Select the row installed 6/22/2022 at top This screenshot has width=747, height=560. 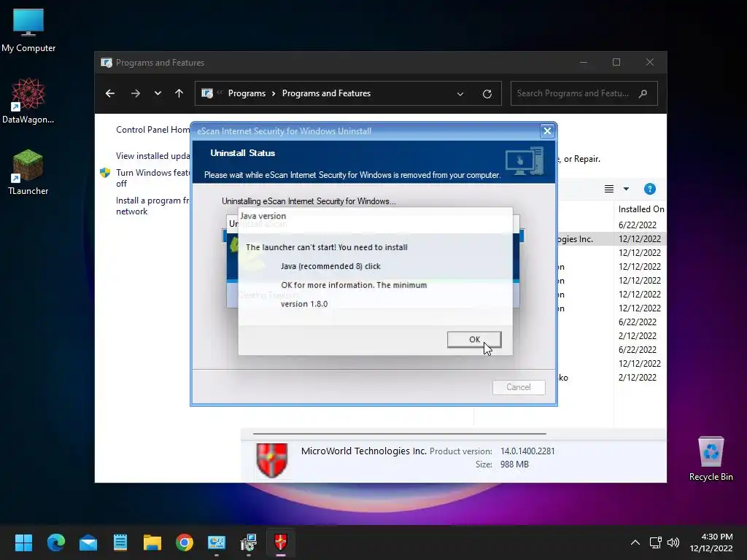(611, 225)
